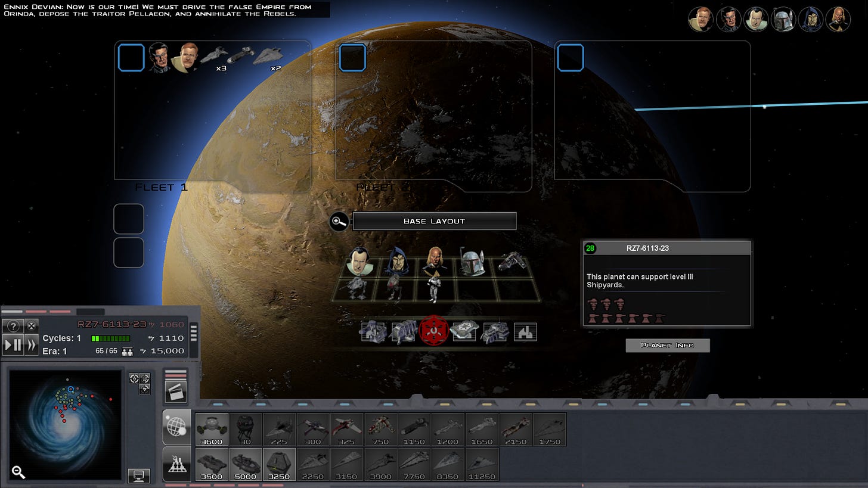
Task: Select the red Imperial emblem structure
Action: click(434, 331)
